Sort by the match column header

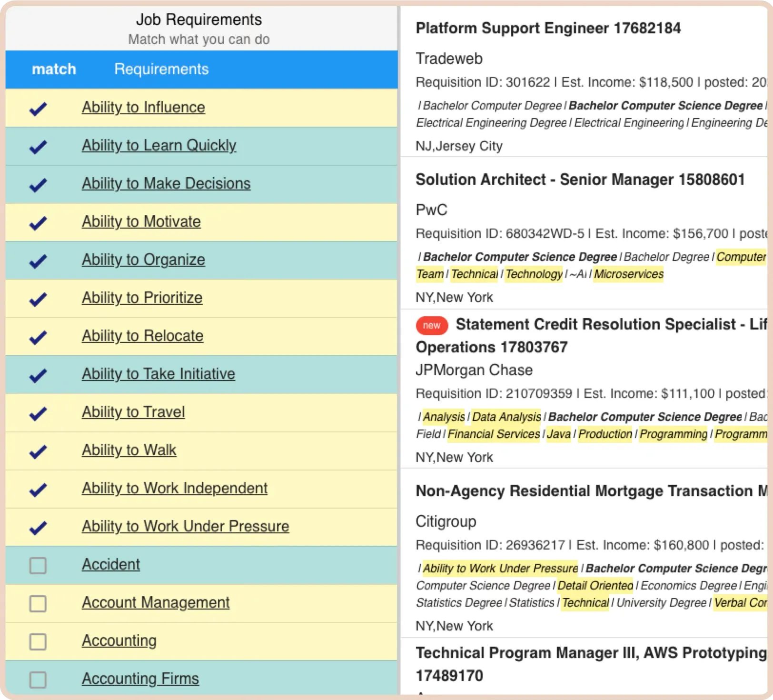(54, 69)
